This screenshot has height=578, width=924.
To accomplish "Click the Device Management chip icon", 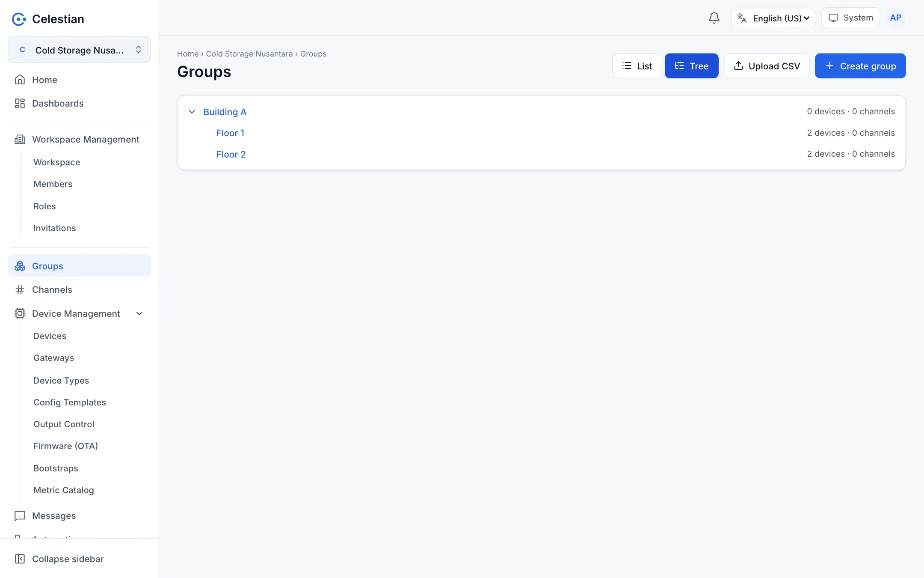I will pyautogui.click(x=20, y=313).
